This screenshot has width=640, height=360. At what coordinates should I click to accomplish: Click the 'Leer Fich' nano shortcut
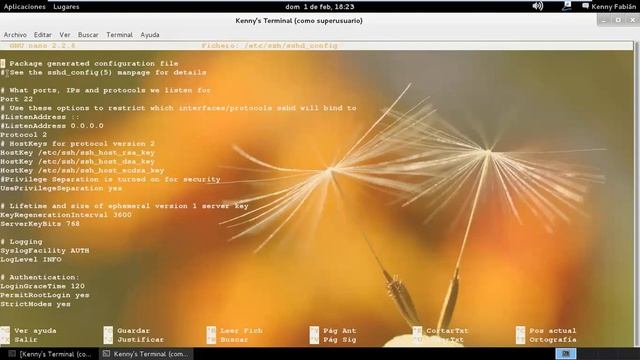coord(235,331)
